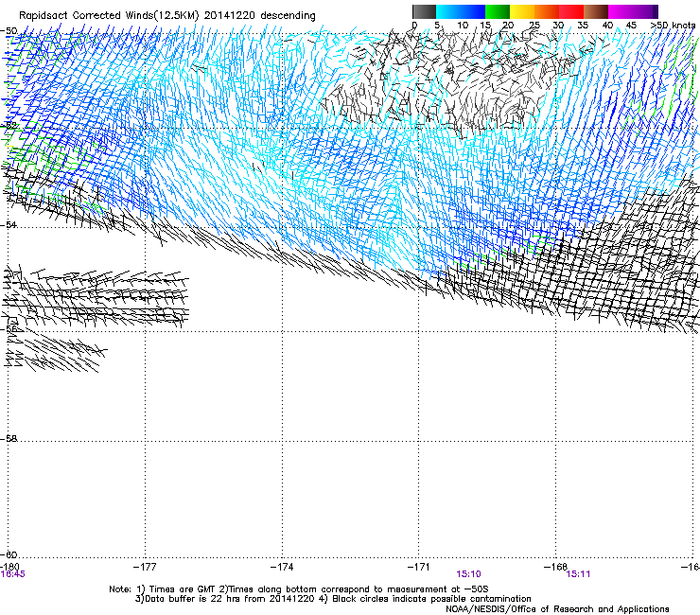Click the '-52' latitude label
Screen dimensions: 700x615
click(x=9, y=126)
